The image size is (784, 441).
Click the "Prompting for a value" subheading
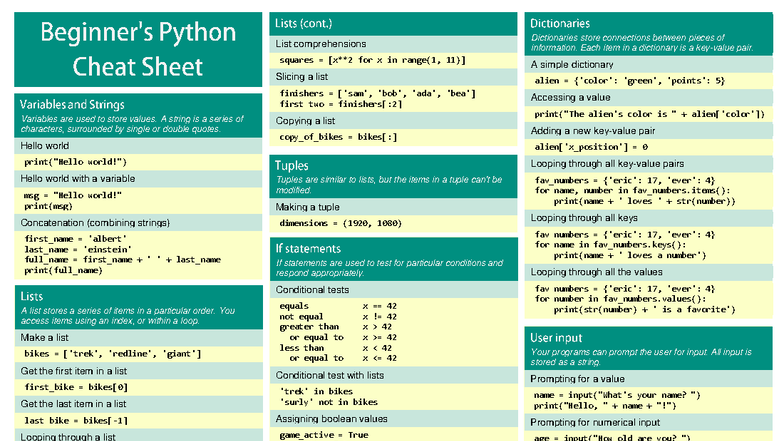(578, 379)
